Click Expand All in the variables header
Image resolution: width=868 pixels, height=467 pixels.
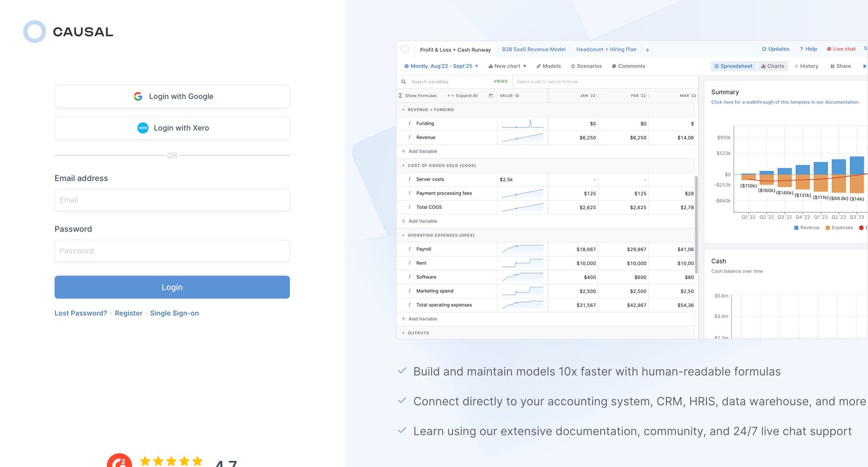click(463, 96)
